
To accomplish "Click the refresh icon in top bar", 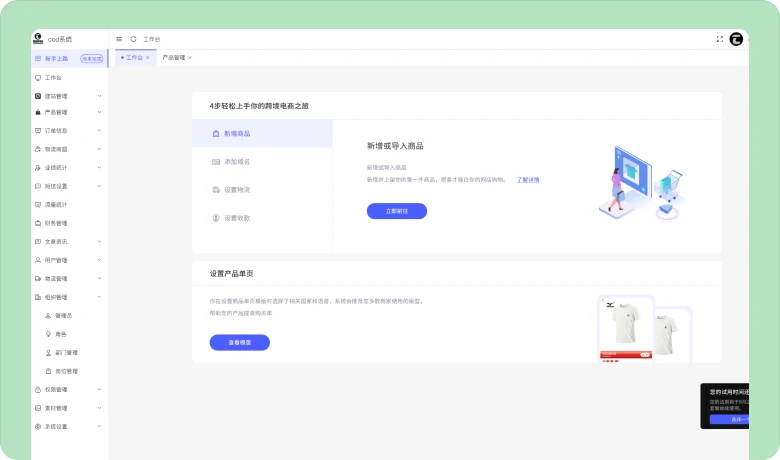I will pos(133,39).
